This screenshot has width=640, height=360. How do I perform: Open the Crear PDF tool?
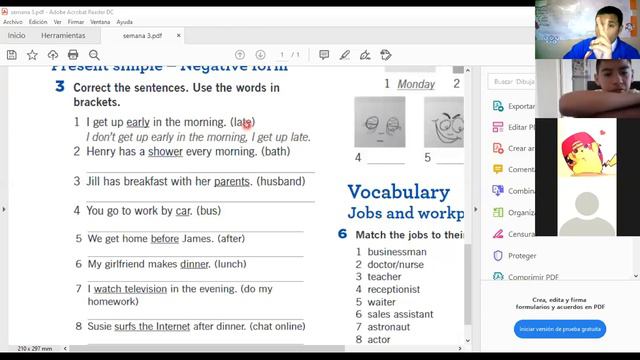click(513, 149)
